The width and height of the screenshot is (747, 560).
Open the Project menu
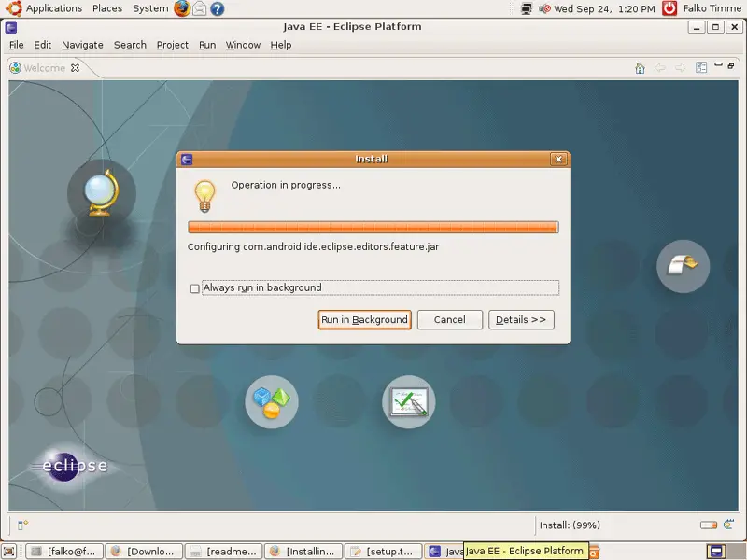tap(173, 45)
